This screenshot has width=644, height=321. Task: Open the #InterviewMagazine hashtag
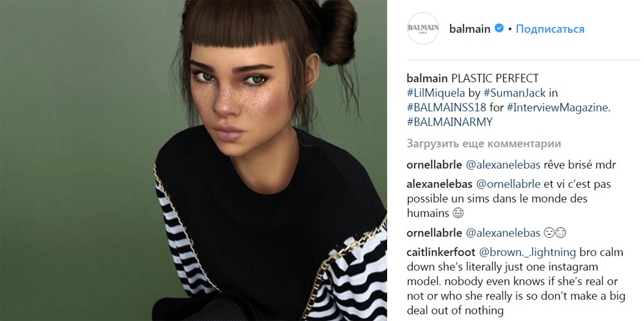(x=558, y=107)
